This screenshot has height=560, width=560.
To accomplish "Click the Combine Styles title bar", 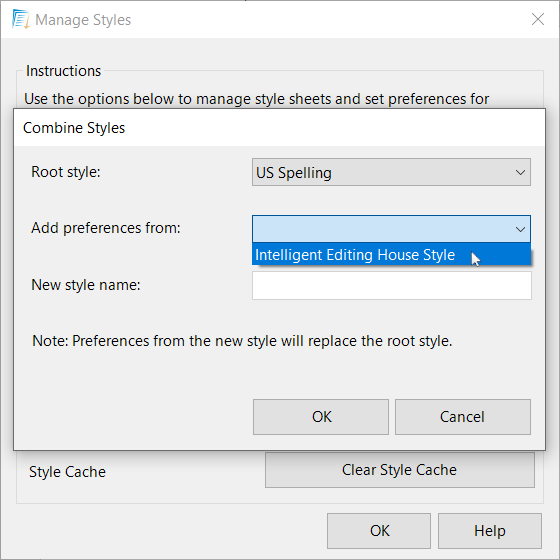I will click(279, 128).
